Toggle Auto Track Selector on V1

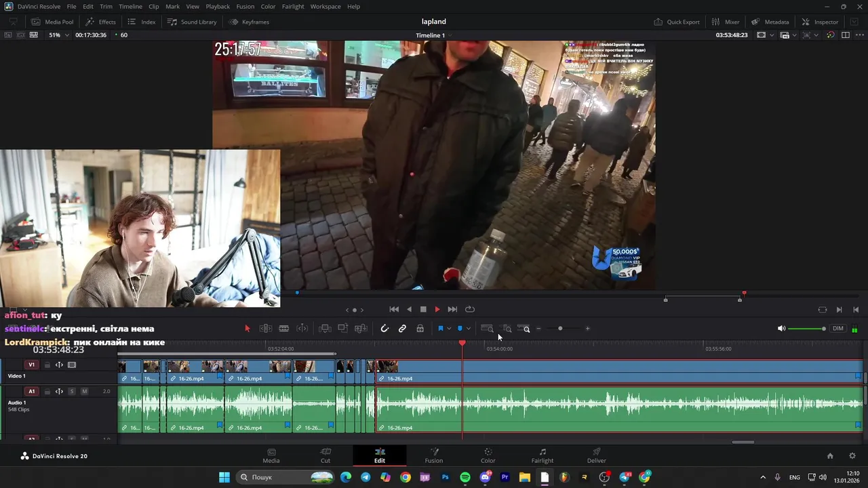tap(59, 365)
